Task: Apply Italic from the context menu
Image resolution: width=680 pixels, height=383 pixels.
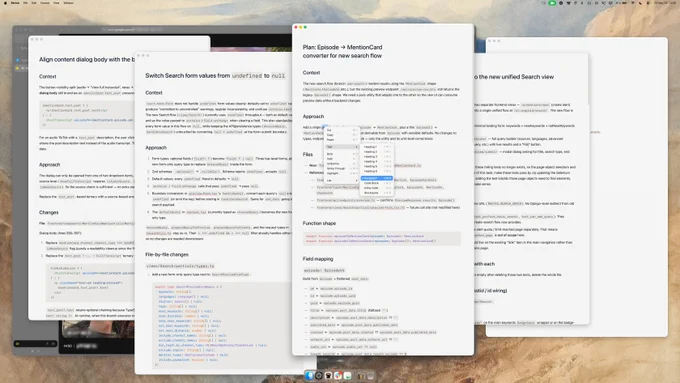Action: (x=341, y=159)
